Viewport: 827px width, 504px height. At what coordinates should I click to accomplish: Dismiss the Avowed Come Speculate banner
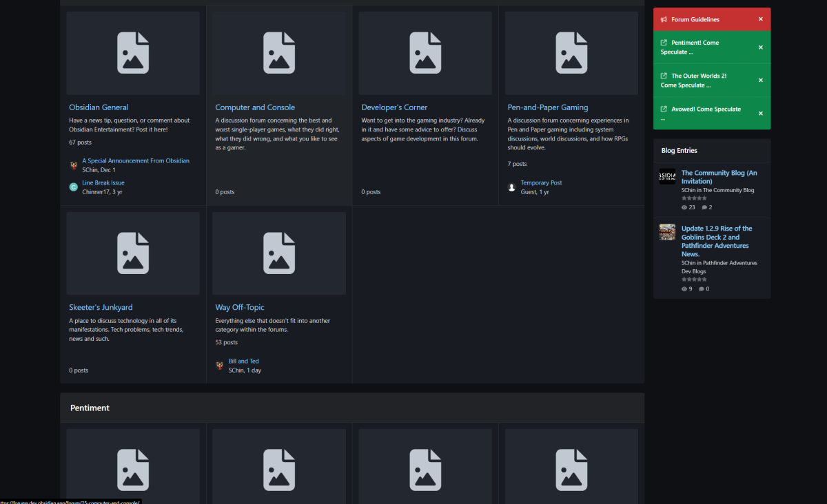tap(760, 114)
